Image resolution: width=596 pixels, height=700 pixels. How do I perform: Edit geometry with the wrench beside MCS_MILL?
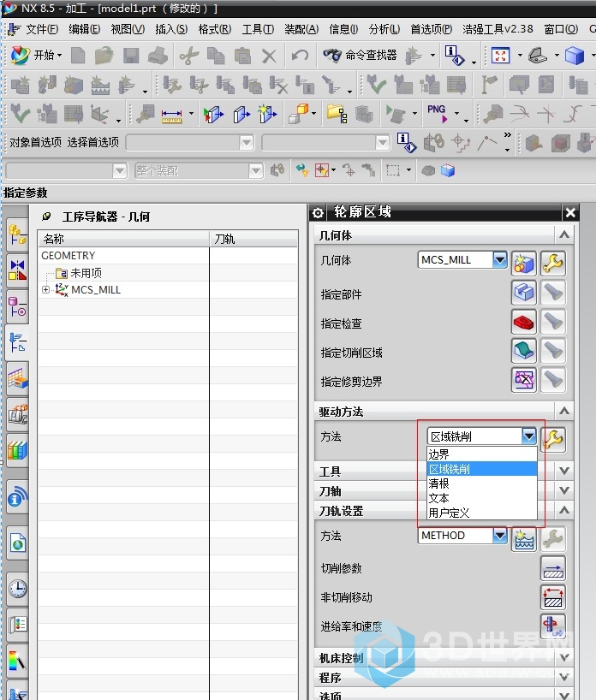(x=553, y=263)
